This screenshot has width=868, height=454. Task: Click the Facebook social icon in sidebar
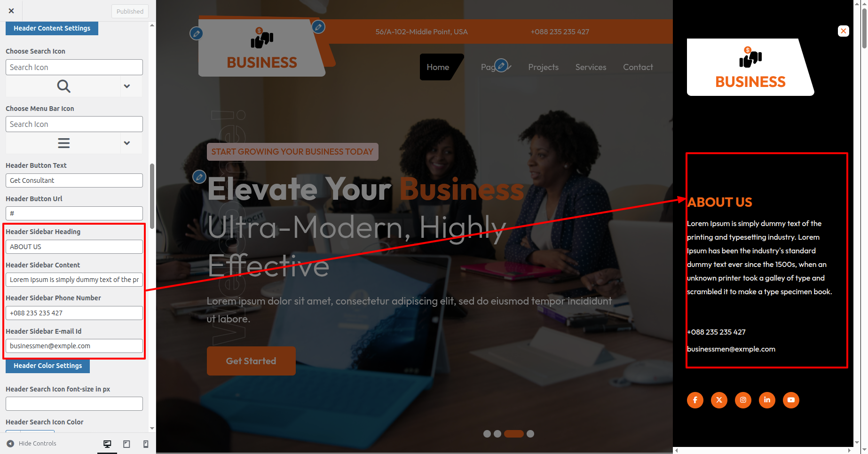[x=695, y=400]
